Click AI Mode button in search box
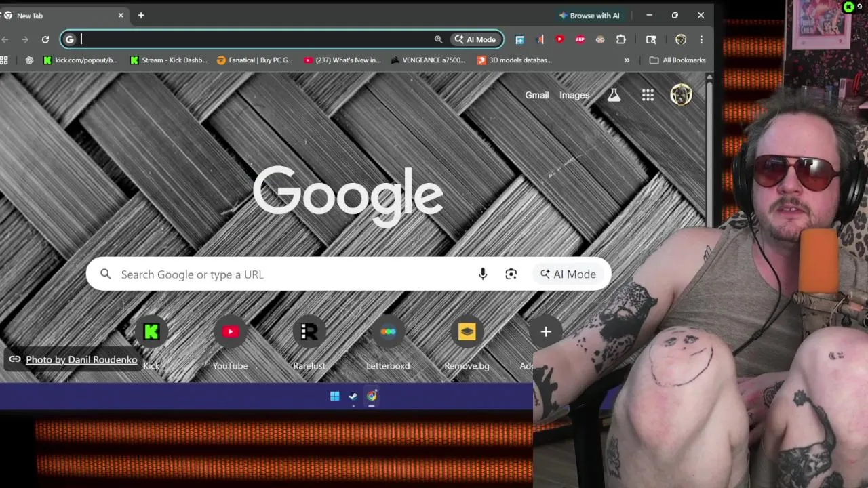 click(568, 274)
